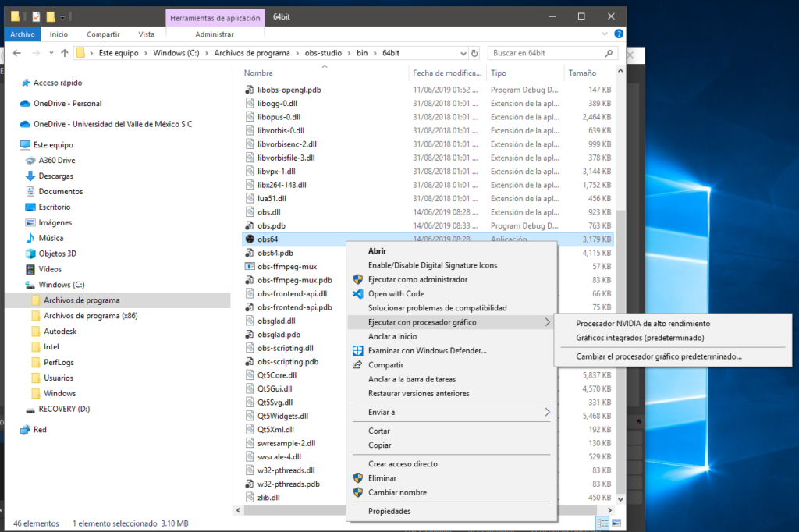This screenshot has width=799, height=532.
Task: Click the Up directory arrow icon
Action: [x=64, y=53]
